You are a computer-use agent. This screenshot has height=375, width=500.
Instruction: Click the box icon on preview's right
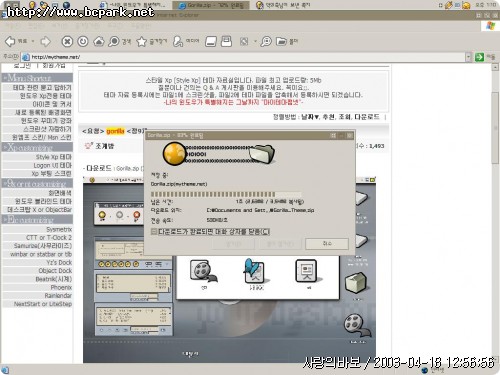(356, 283)
